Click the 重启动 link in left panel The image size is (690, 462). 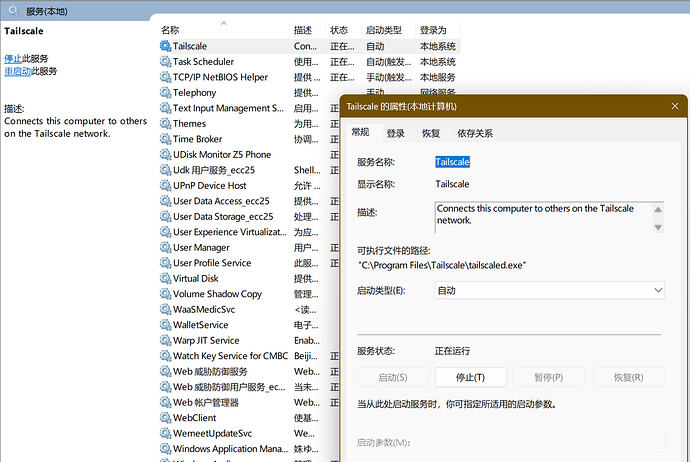pos(17,71)
